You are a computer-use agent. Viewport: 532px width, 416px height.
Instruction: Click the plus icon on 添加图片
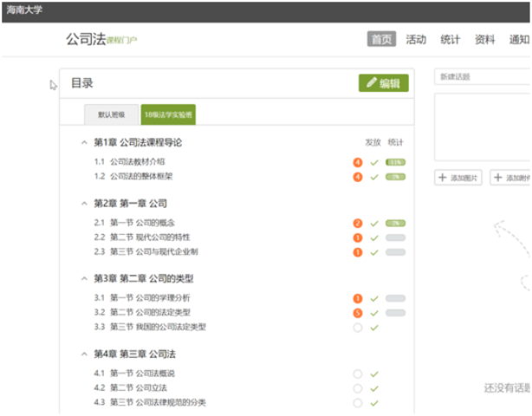pyautogui.click(x=443, y=178)
